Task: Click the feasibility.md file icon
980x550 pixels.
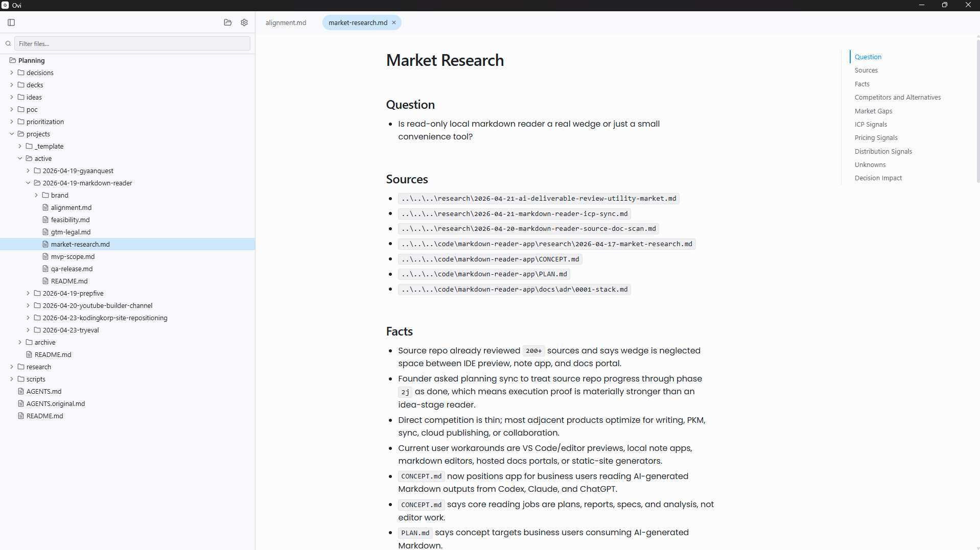Action: point(45,220)
